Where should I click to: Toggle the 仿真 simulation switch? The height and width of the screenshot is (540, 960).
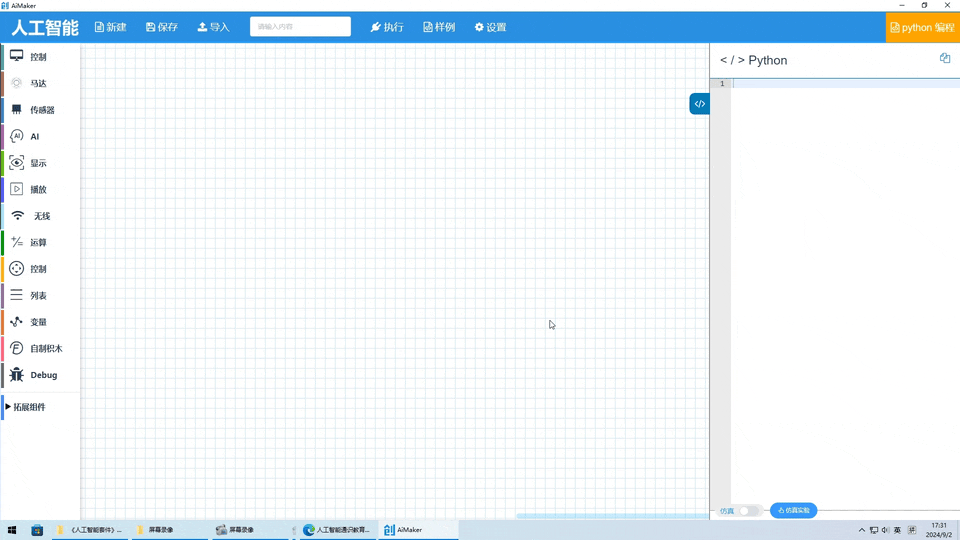(748, 511)
